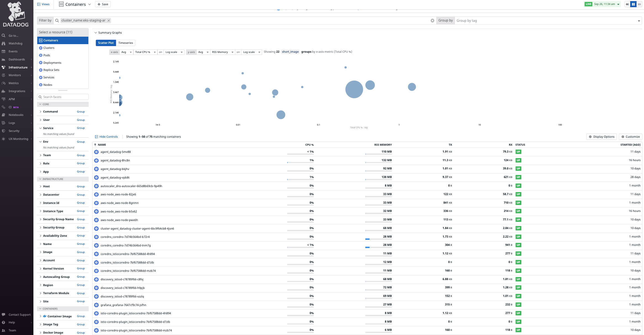Open the RSS Memory metric dropdown
Viewport: 644px width, 335px height.
pyautogui.click(x=223, y=52)
